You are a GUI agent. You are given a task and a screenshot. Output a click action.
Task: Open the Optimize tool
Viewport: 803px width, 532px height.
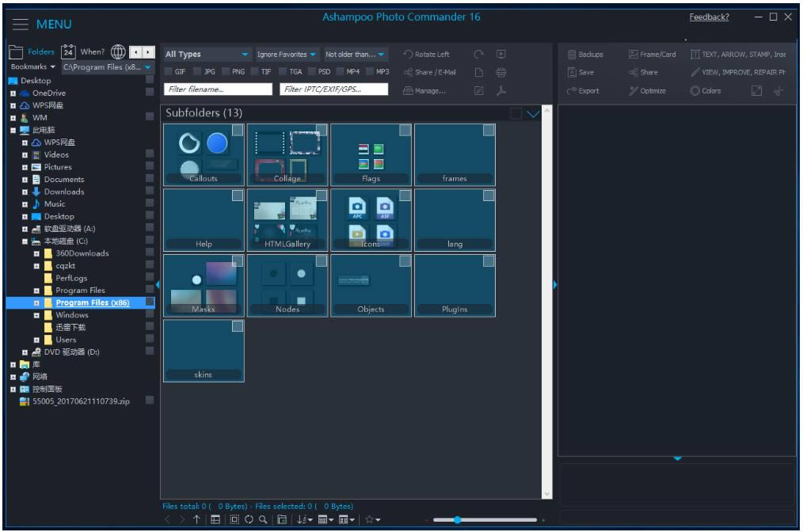pos(648,90)
